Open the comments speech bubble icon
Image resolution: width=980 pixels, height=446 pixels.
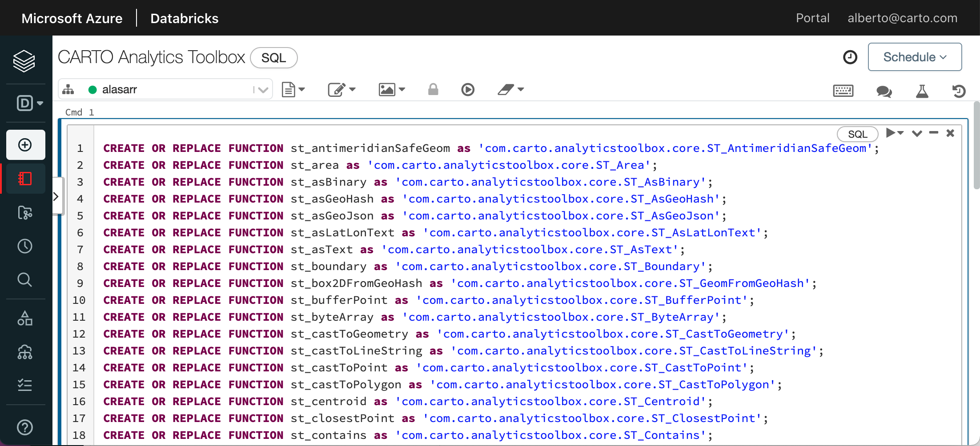coord(884,91)
